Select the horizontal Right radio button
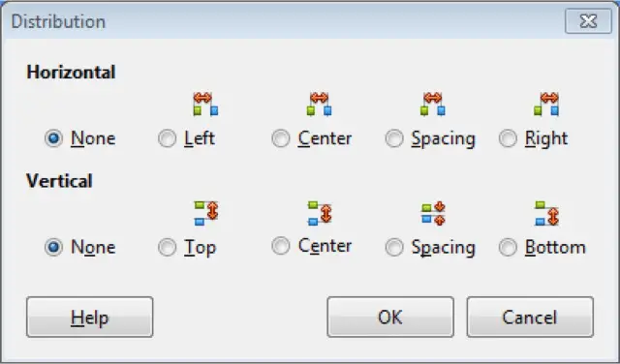Viewport: 620px width, 364px height. [x=508, y=138]
